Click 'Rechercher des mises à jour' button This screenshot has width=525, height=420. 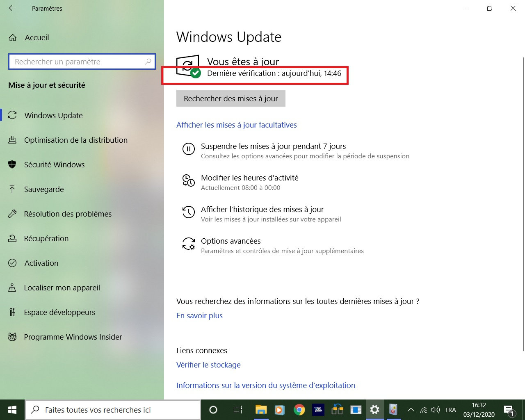click(x=231, y=98)
